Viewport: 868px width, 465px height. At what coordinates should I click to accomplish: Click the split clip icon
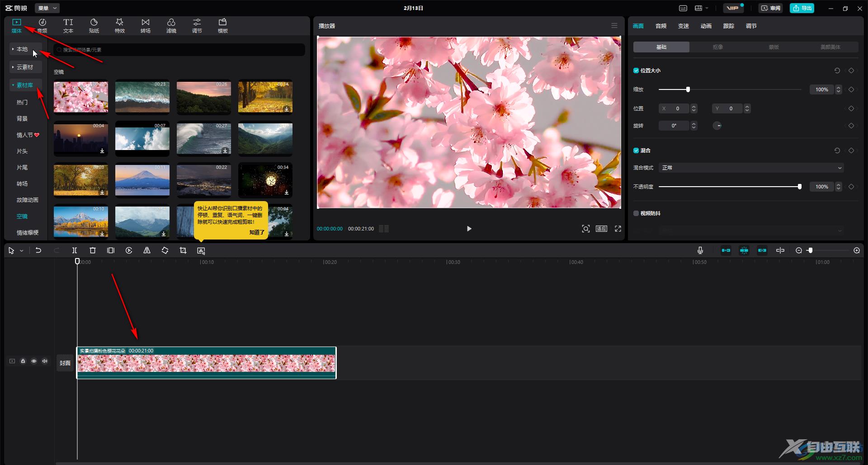75,250
